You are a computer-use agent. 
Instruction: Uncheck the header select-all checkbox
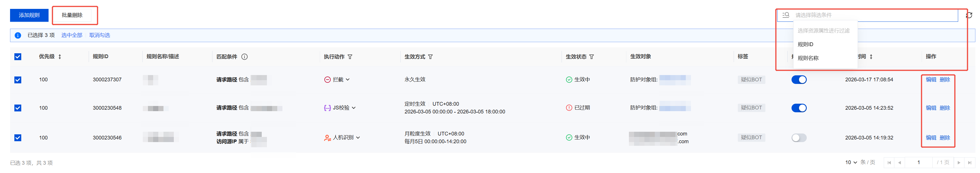pos(18,56)
